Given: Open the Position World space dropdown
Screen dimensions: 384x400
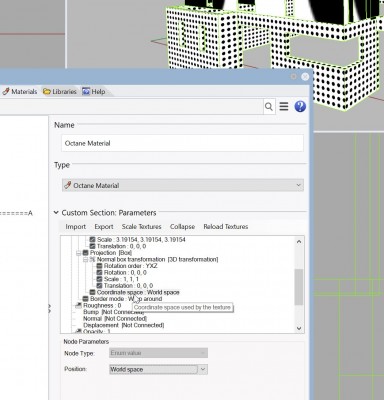Looking at the screenshot, I should coord(159,369).
